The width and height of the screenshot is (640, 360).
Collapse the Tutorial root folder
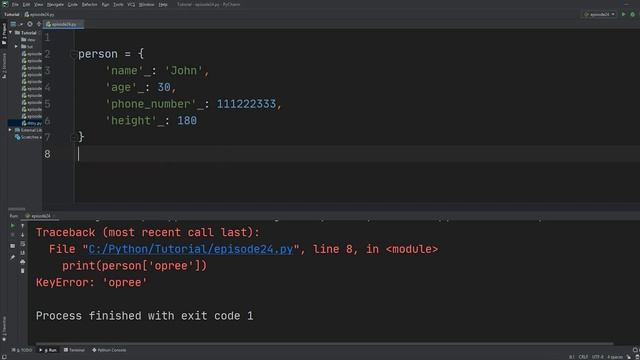click(10, 33)
